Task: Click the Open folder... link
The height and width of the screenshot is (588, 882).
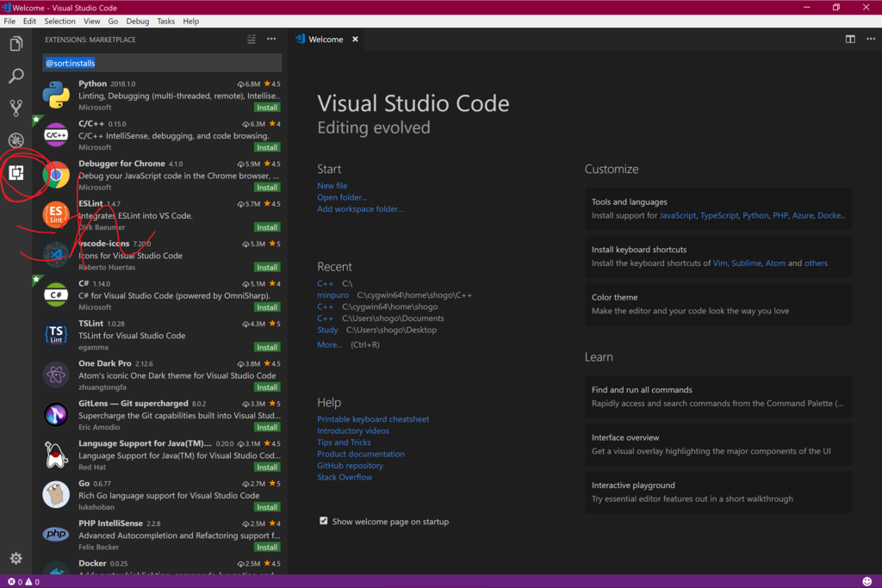Action: pos(342,197)
